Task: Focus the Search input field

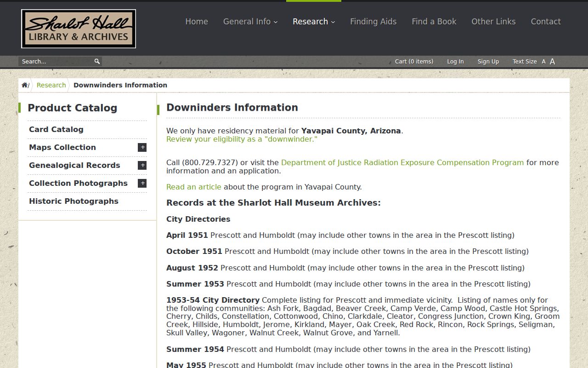Action: click(55, 61)
